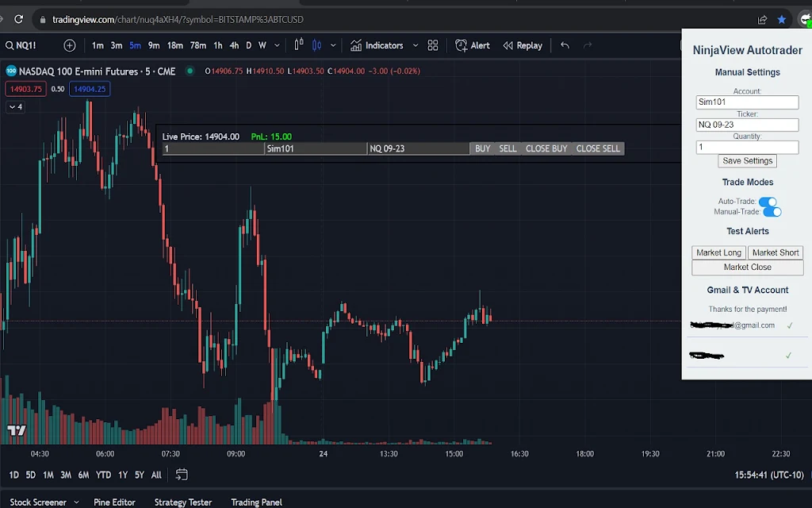Send a Market Close test alert
812x508 pixels.
click(x=747, y=267)
